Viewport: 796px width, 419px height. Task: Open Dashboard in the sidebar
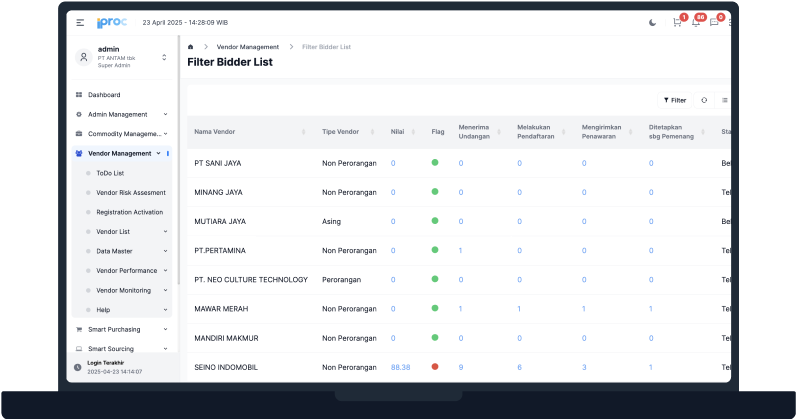click(104, 95)
